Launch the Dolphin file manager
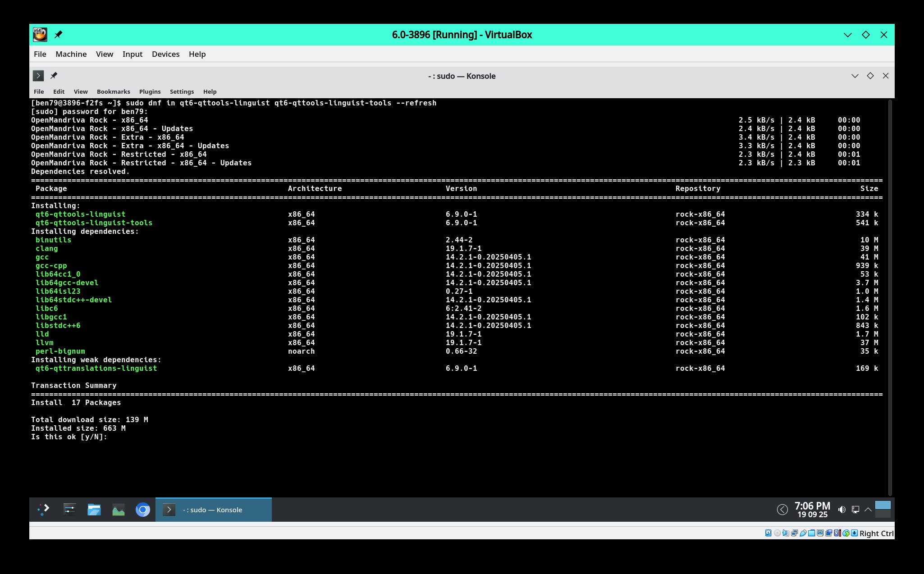Viewport: 924px width, 574px height. point(94,510)
